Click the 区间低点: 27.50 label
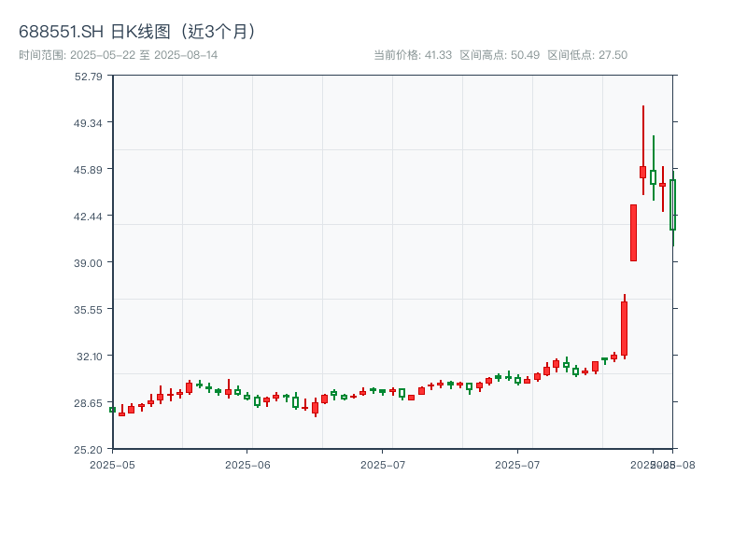Image resolution: width=747 pixels, height=560 pixels. pyautogui.click(x=587, y=55)
